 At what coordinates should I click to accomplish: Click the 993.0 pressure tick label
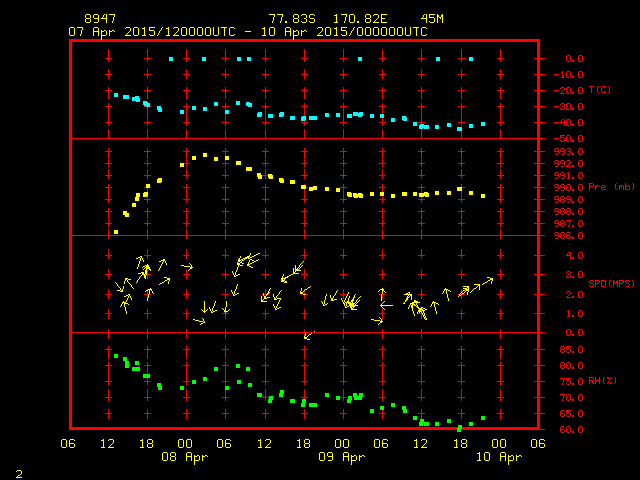coord(569,152)
